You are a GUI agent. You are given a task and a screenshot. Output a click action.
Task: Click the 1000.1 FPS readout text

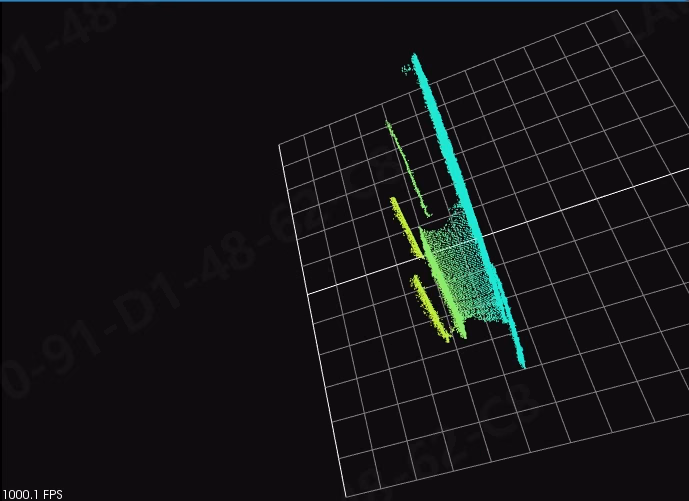(32, 495)
